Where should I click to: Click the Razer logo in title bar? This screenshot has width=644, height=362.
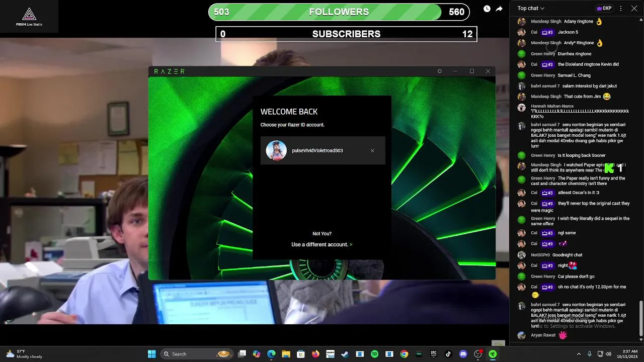(170, 71)
